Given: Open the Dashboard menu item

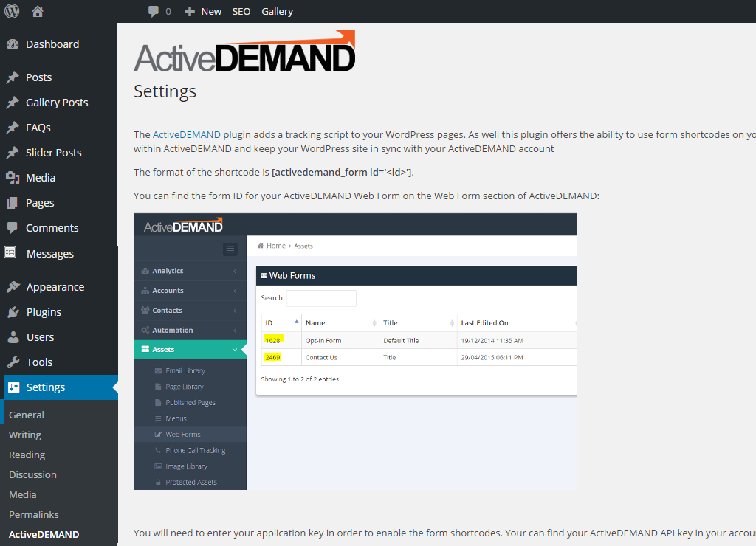Looking at the screenshot, I should pos(52,44).
